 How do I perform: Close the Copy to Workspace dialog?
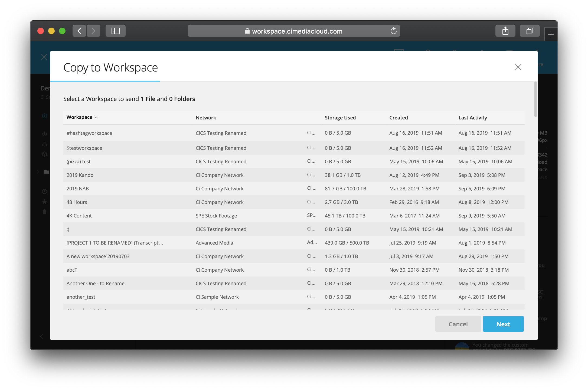(518, 67)
